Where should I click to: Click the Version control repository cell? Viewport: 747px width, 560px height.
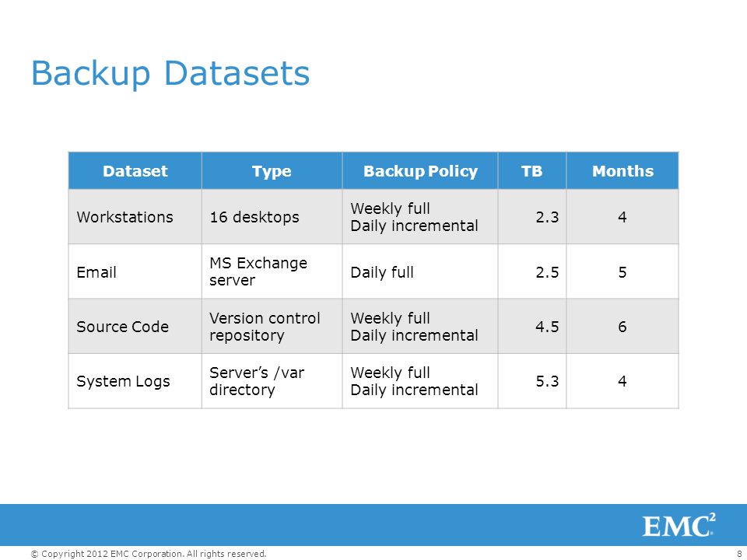(272, 326)
